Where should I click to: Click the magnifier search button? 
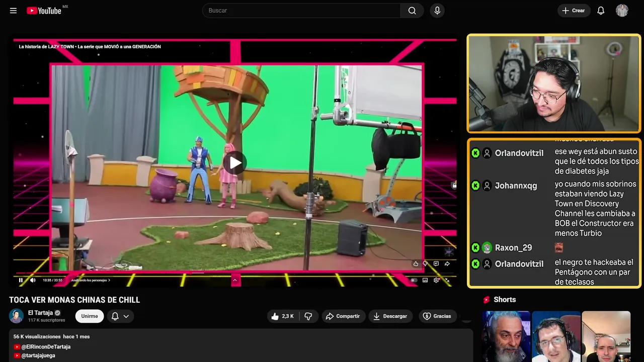412,11
